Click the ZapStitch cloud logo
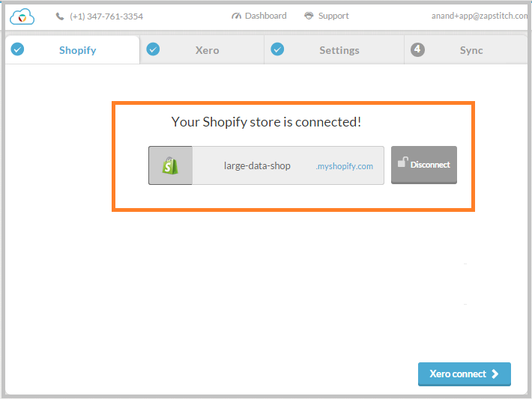Viewport: 532px width, 399px height. click(x=22, y=16)
